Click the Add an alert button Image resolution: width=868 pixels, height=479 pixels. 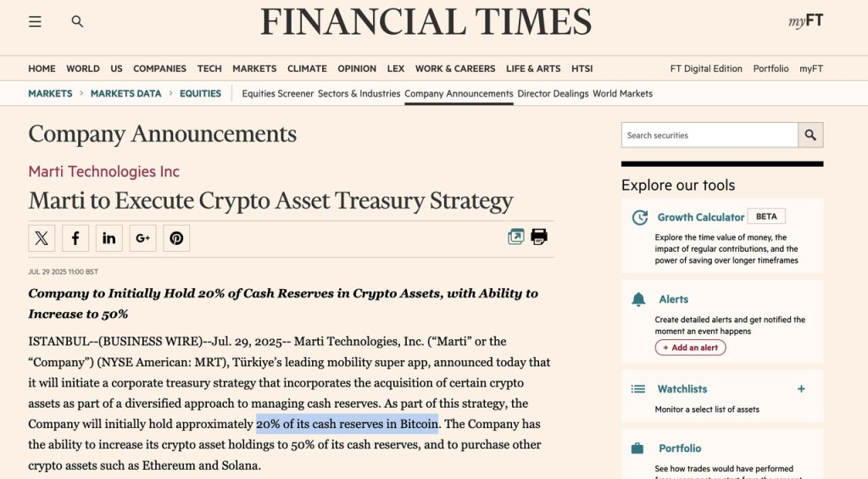[690, 348]
